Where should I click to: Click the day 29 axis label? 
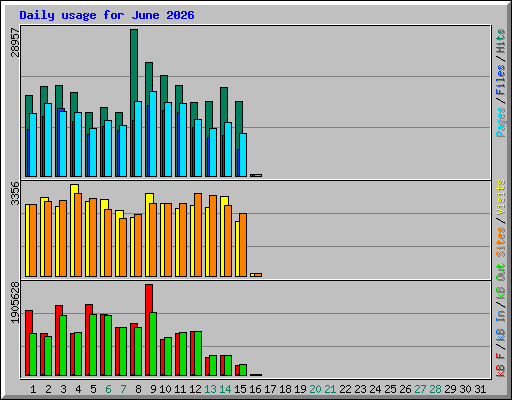[450, 389]
